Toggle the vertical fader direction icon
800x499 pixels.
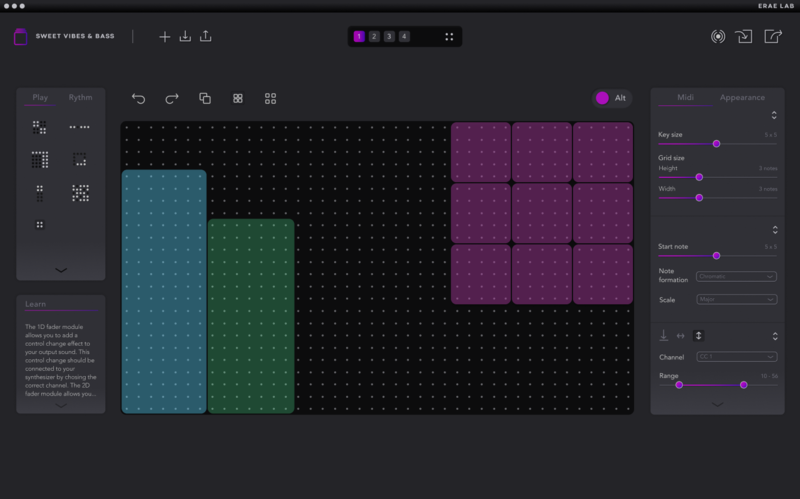[698, 336]
